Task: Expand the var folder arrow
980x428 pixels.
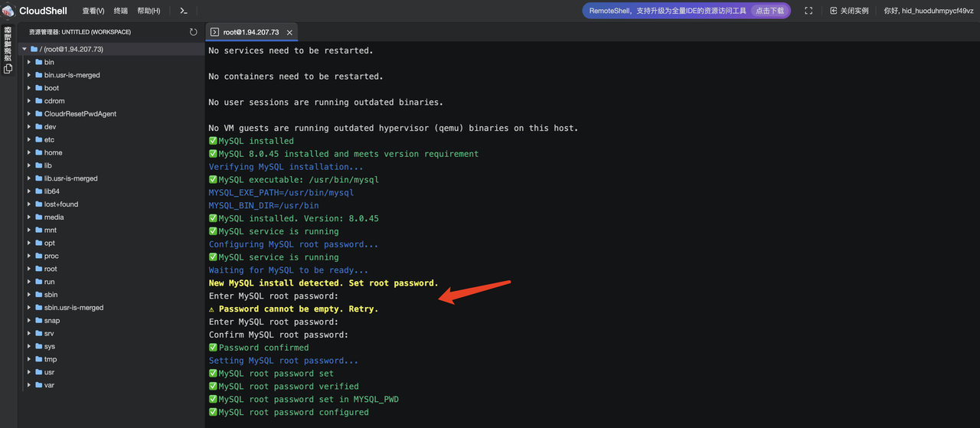Action: pos(29,385)
